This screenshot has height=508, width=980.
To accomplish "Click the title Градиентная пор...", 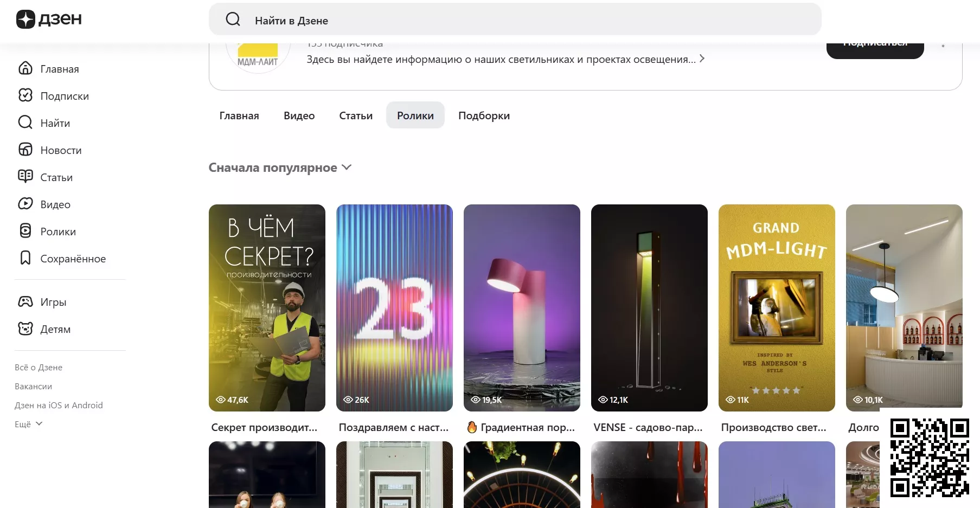I will coord(528,427).
